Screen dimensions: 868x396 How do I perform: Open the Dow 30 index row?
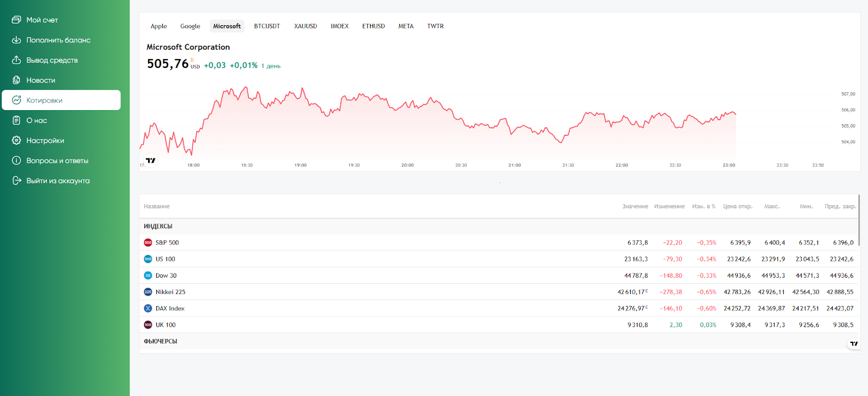pos(166,276)
